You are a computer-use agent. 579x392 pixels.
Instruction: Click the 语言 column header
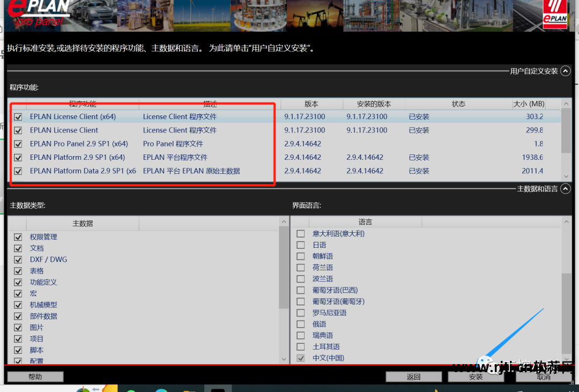coord(365,221)
